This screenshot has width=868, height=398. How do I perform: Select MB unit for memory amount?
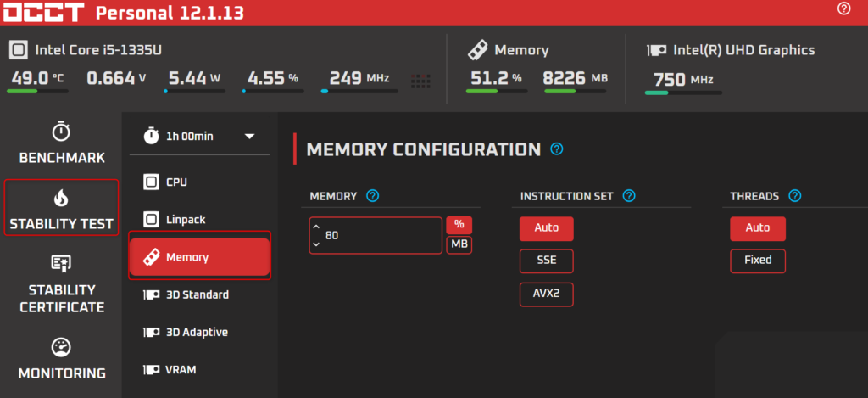point(459,245)
